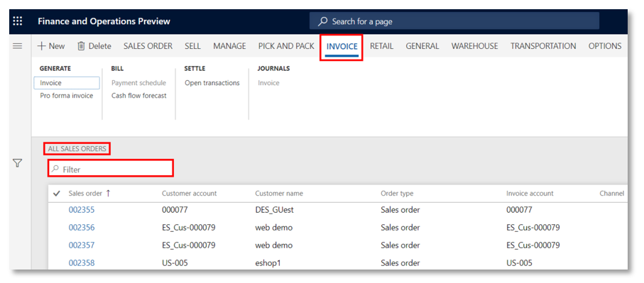Click Pro forma invoice

(x=67, y=96)
